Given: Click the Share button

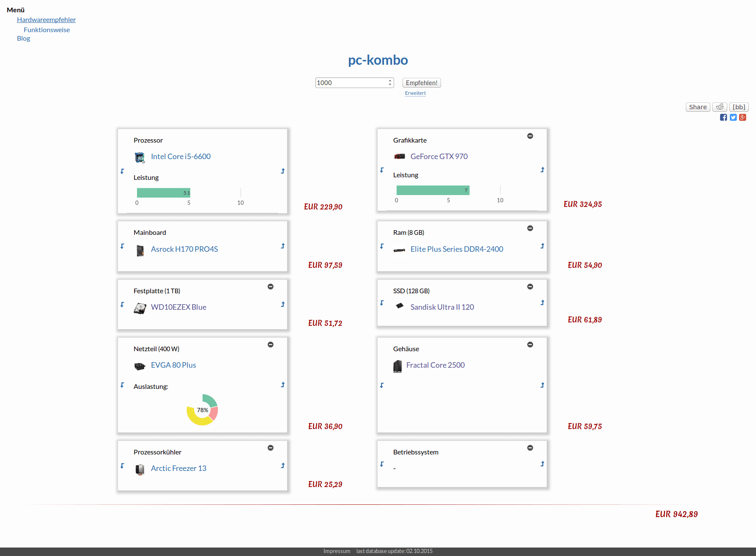Looking at the screenshot, I should click(x=698, y=107).
